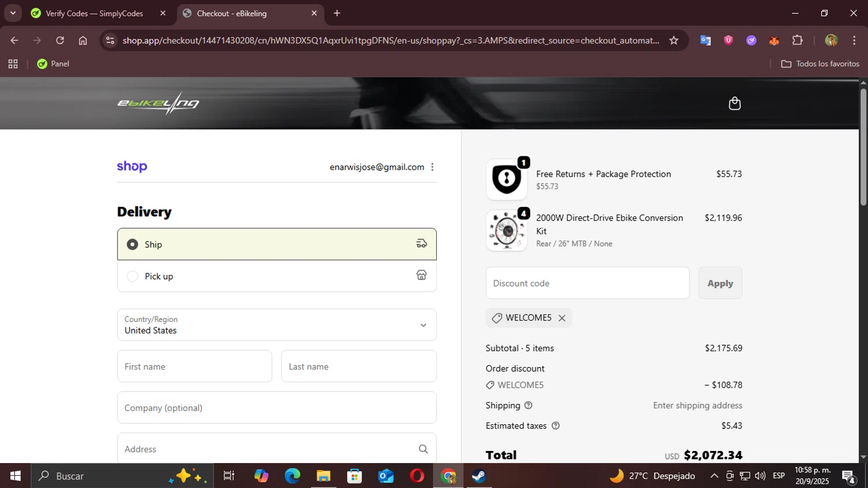Image resolution: width=868 pixels, height=488 pixels.
Task: Open Outlook from the taskbar
Action: tap(385, 476)
